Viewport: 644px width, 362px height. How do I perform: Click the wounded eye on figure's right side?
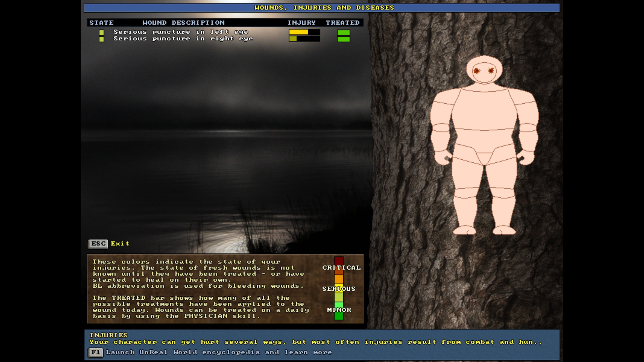[491, 71]
